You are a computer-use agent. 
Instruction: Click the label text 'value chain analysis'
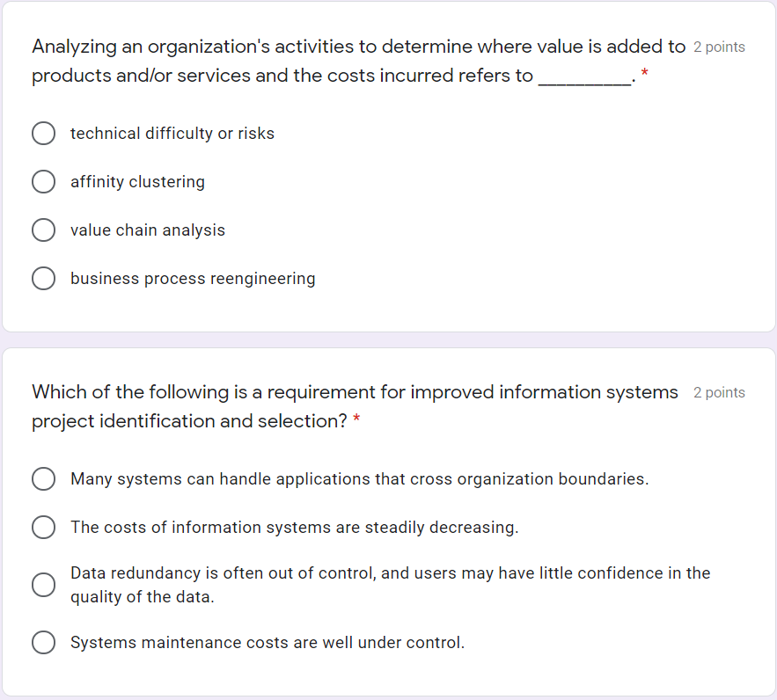[147, 230]
